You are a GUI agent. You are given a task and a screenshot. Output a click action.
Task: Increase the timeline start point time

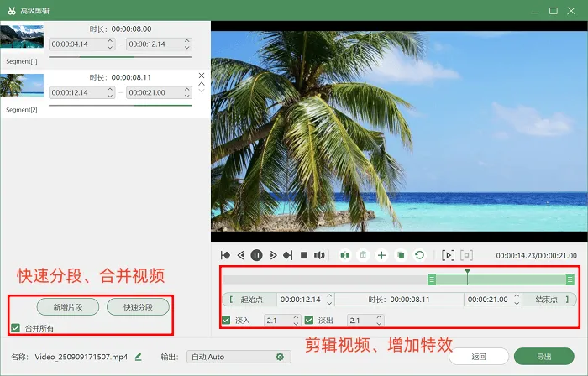tap(329, 296)
